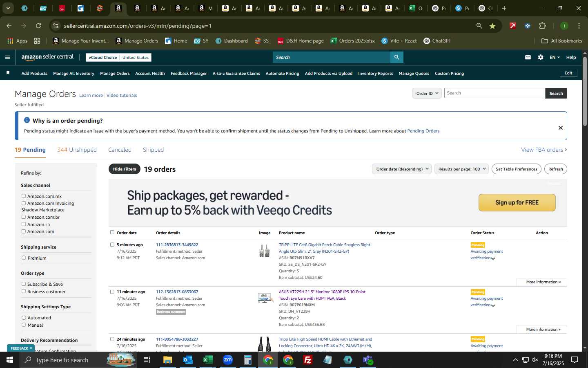588x368 pixels.
Task: Open Zoom from the taskbar
Action: point(228,360)
